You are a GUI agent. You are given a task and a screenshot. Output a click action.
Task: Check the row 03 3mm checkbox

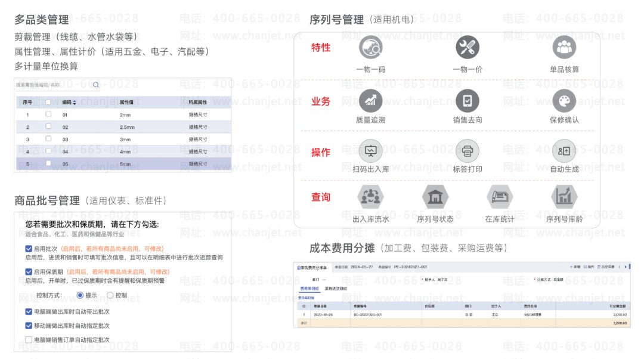point(48,139)
